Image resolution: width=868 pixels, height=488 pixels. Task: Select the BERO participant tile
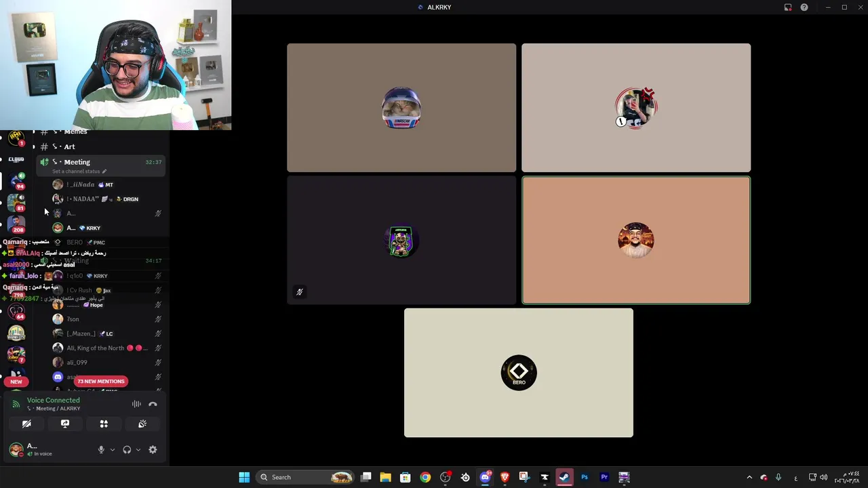[x=519, y=373]
